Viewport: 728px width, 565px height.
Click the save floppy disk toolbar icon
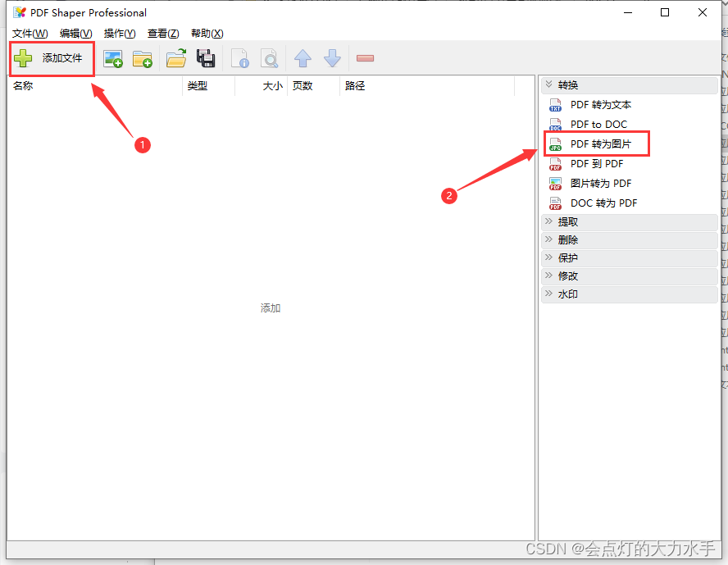[x=206, y=58]
